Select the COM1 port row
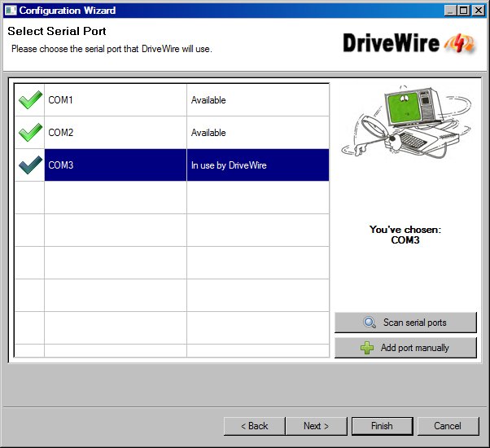Image resolution: width=490 pixels, height=448 pixels. point(172,100)
